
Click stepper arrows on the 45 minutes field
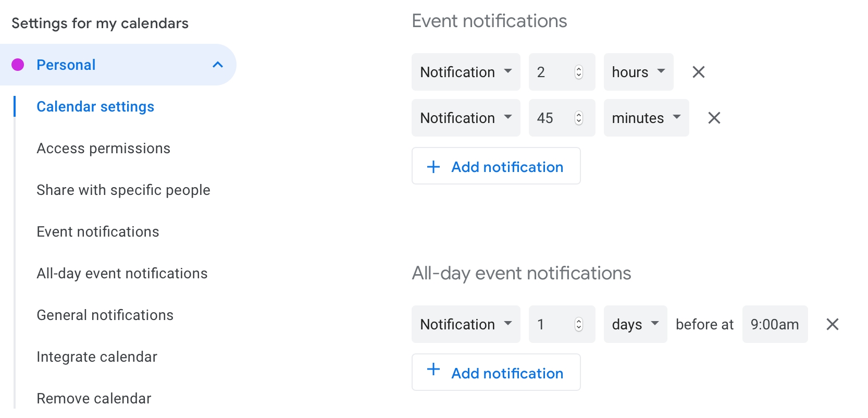click(x=578, y=118)
